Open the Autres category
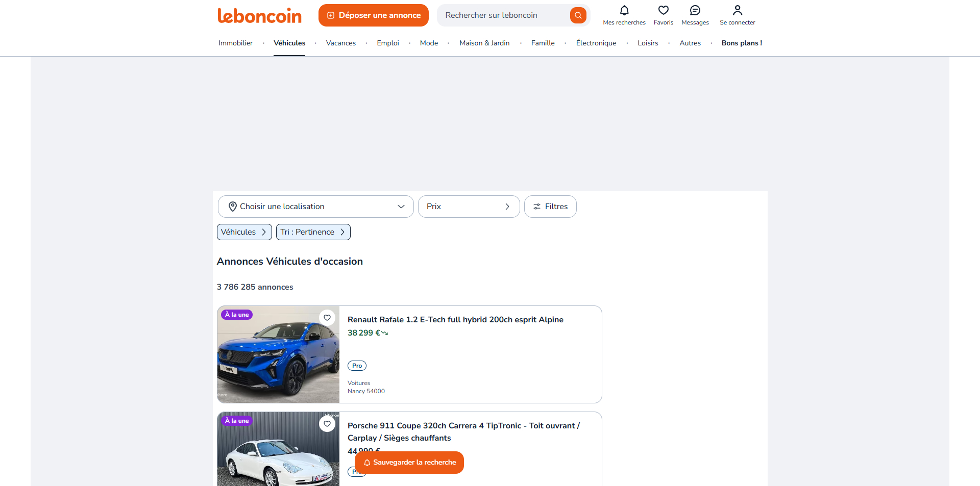This screenshot has width=980, height=486. (x=690, y=43)
